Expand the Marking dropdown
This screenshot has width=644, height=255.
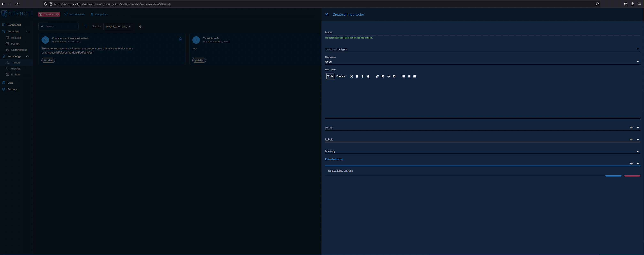(x=638, y=151)
